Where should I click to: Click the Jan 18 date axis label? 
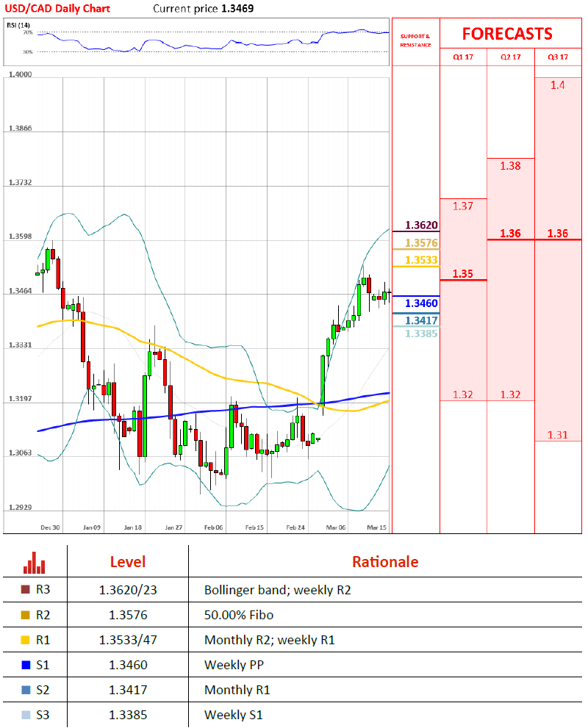coord(133,527)
